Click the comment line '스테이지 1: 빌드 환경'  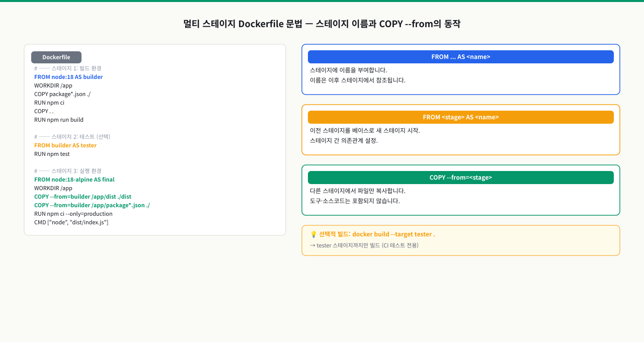(68, 68)
